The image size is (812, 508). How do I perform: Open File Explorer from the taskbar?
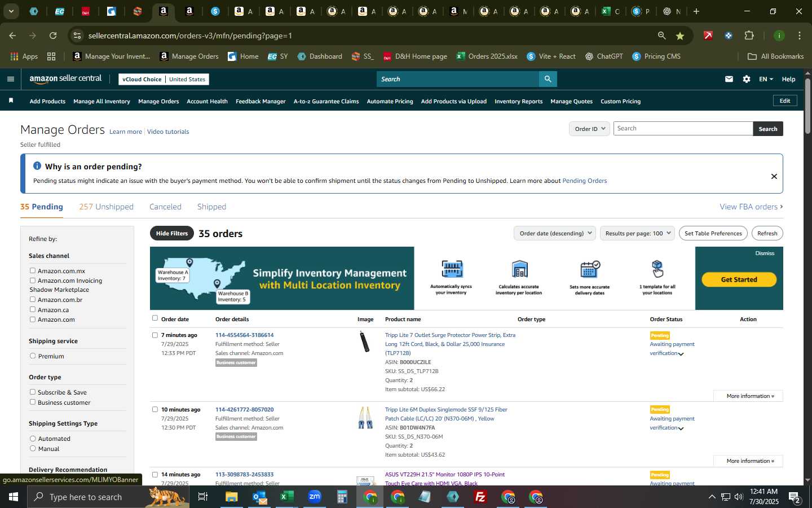pos(232,497)
